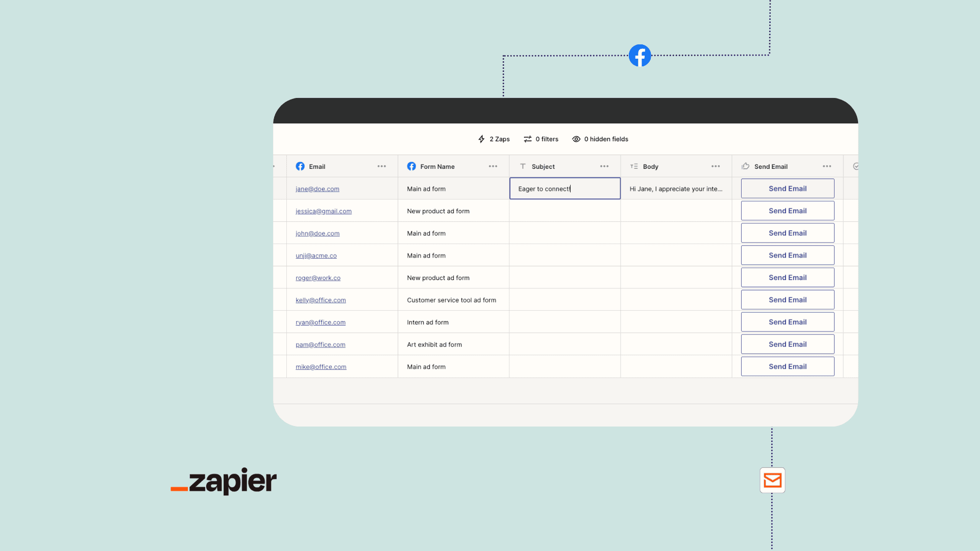The width and height of the screenshot is (980, 551).
Task: Expand Subject column options menu
Action: (x=605, y=166)
